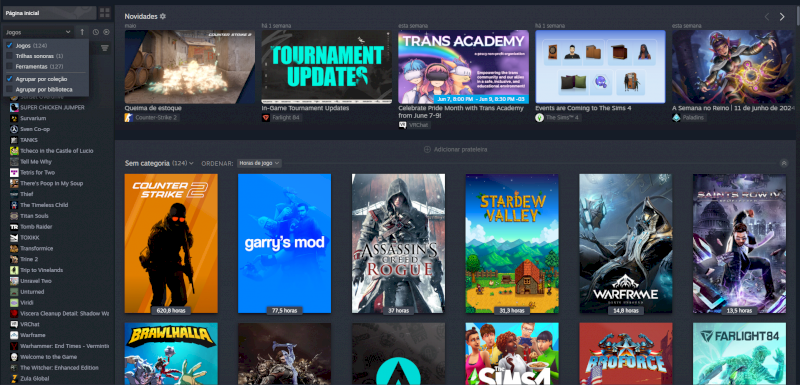Click Adicionar prateleira button
This screenshot has width=800, height=385.
pos(456,149)
